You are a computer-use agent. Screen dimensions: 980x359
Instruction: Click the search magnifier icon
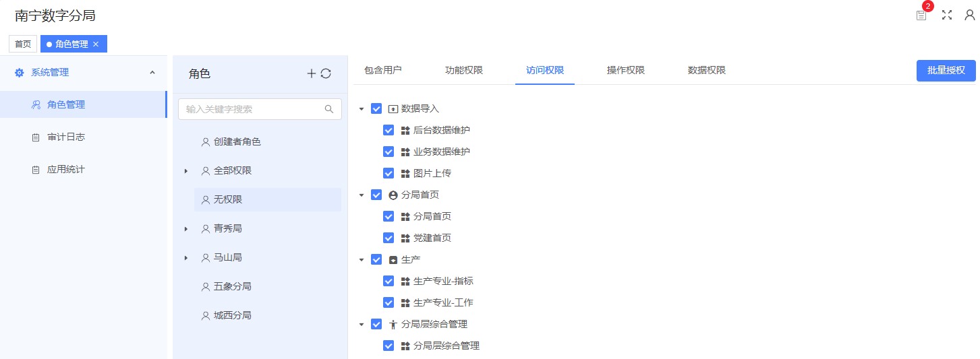point(329,109)
